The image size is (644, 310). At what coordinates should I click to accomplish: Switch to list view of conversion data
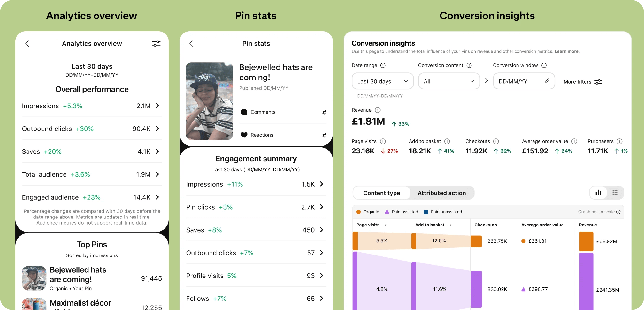coord(615,193)
